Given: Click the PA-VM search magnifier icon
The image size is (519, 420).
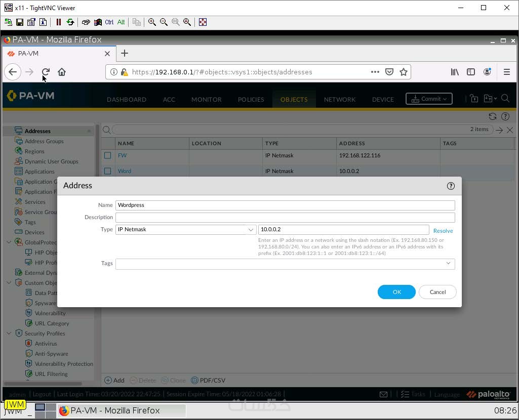Looking at the screenshot, I should (505, 98).
